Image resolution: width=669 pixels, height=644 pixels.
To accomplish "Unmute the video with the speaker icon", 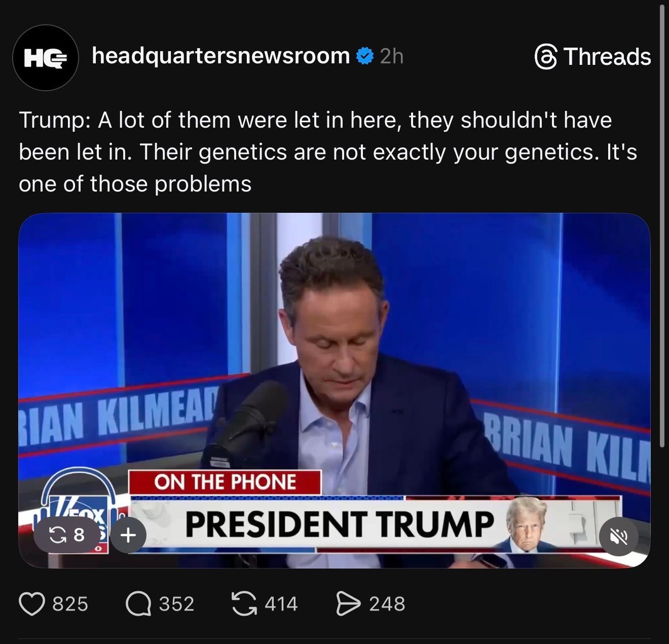I will click(618, 536).
